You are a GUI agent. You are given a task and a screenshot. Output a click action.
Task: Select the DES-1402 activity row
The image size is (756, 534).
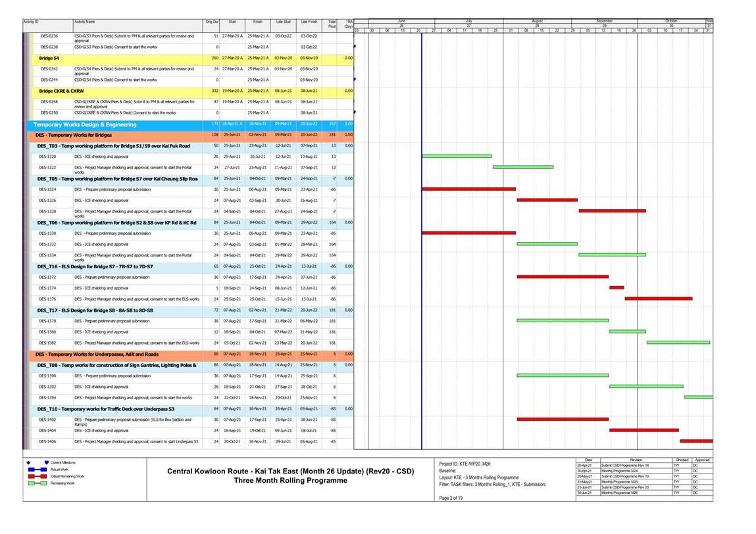click(132, 420)
